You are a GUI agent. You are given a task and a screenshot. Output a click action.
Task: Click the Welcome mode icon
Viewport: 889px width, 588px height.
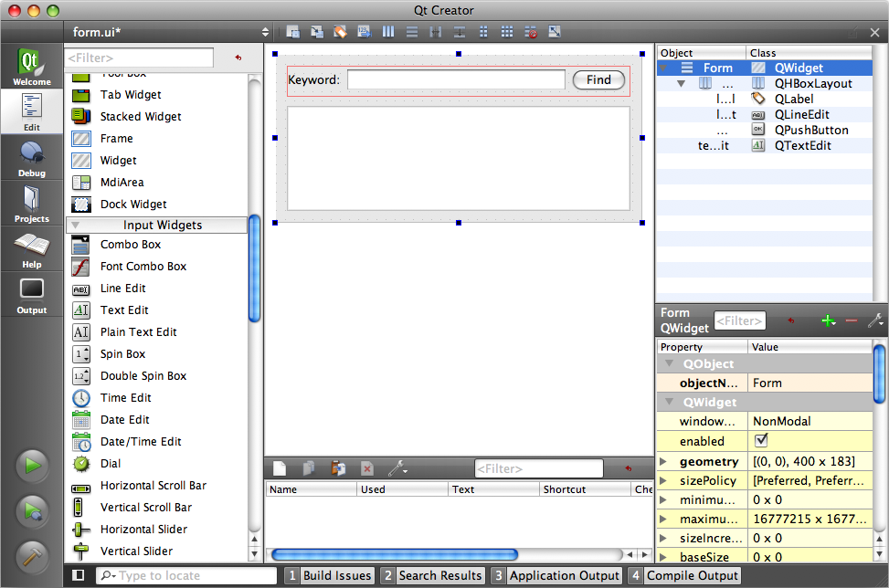tap(31, 68)
